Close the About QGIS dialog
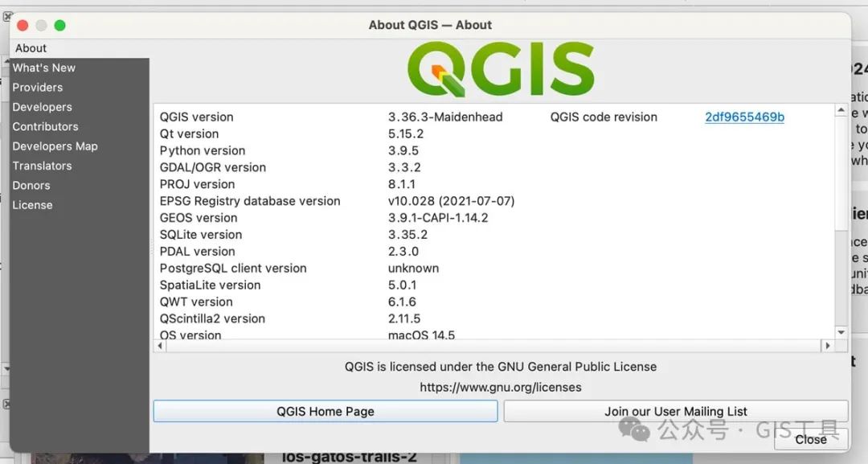The width and height of the screenshot is (868, 464). pyautogui.click(x=811, y=439)
